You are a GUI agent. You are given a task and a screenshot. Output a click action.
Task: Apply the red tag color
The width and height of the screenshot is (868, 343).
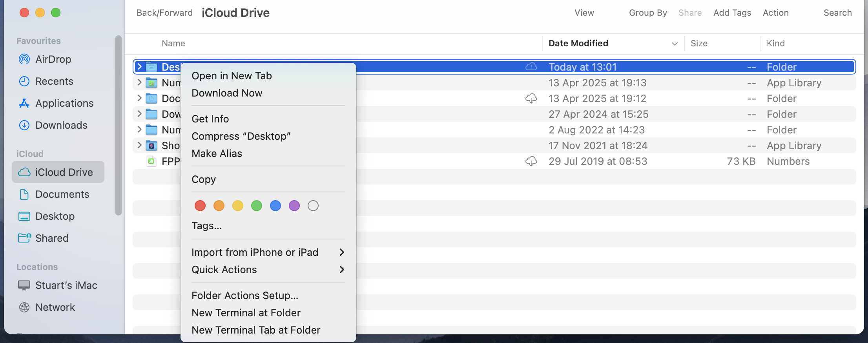point(200,206)
